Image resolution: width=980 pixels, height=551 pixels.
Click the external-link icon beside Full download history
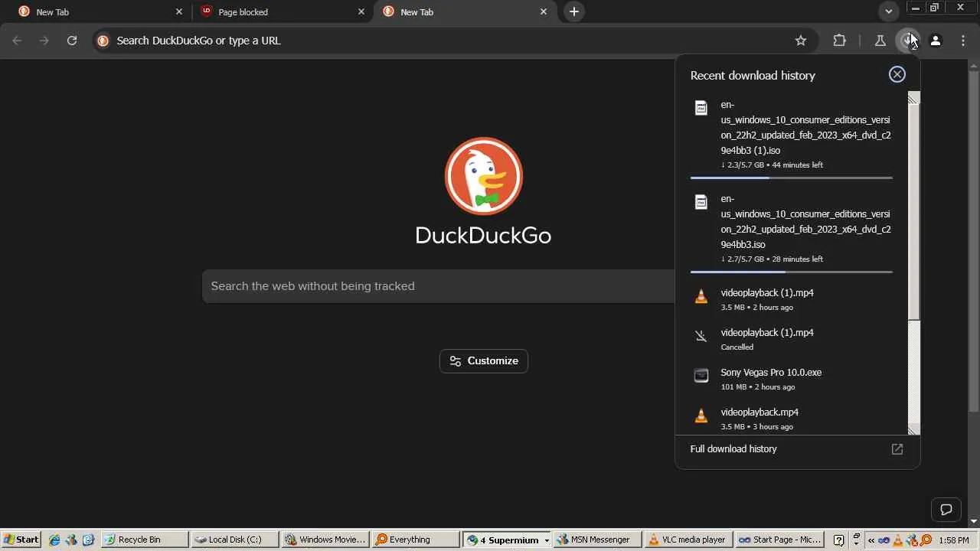click(x=897, y=449)
